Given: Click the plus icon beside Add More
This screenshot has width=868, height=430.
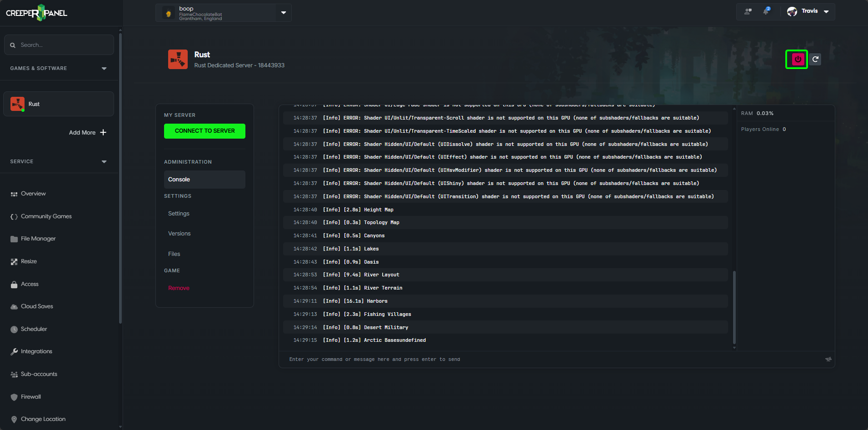Looking at the screenshot, I should tap(103, 132).
